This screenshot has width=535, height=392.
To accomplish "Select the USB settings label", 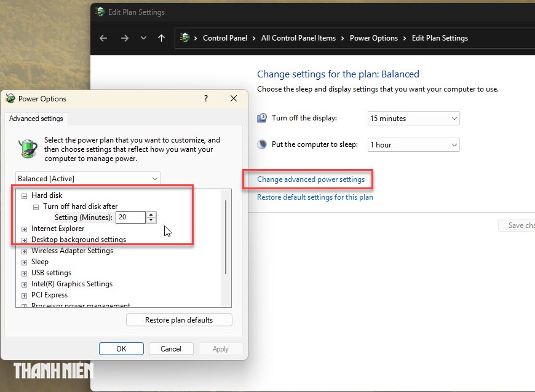I will point(51,273).
